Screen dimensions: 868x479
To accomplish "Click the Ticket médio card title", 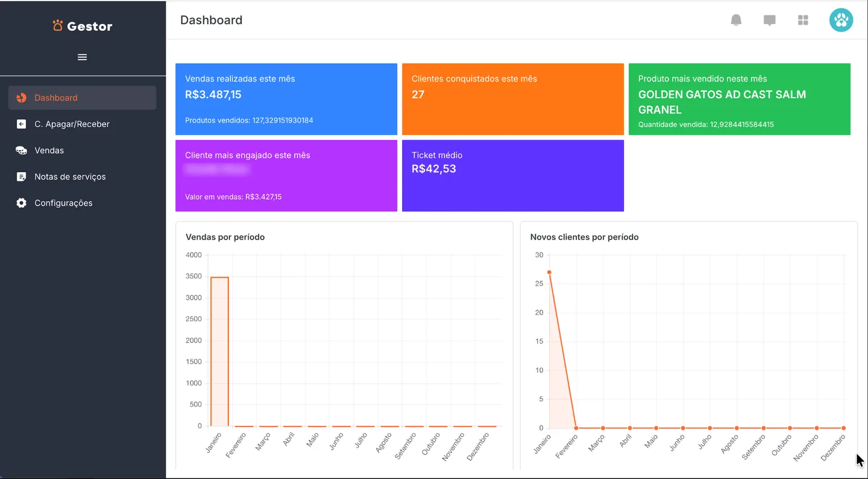I will pyautogui.click(x=437, y=155).
